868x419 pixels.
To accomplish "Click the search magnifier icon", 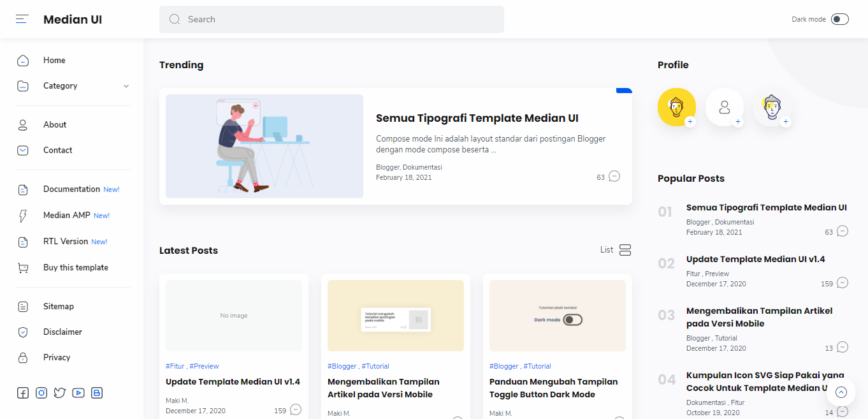I will (x=175, y=19).
